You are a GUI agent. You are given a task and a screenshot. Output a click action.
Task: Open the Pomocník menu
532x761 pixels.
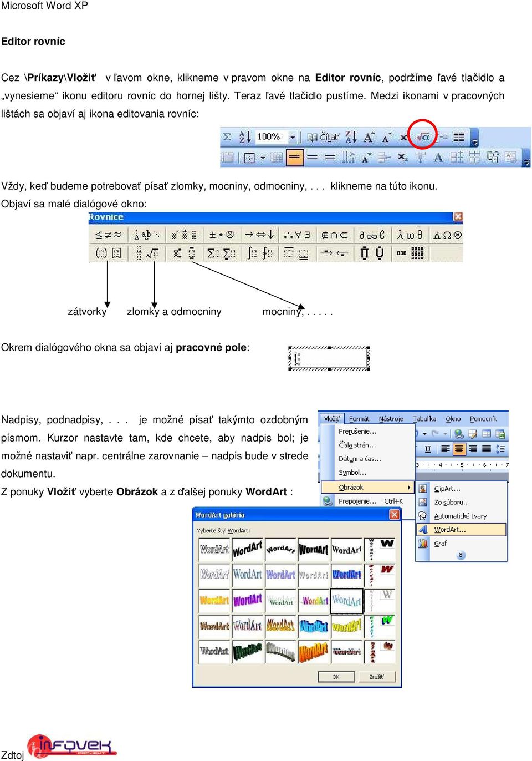483,419
